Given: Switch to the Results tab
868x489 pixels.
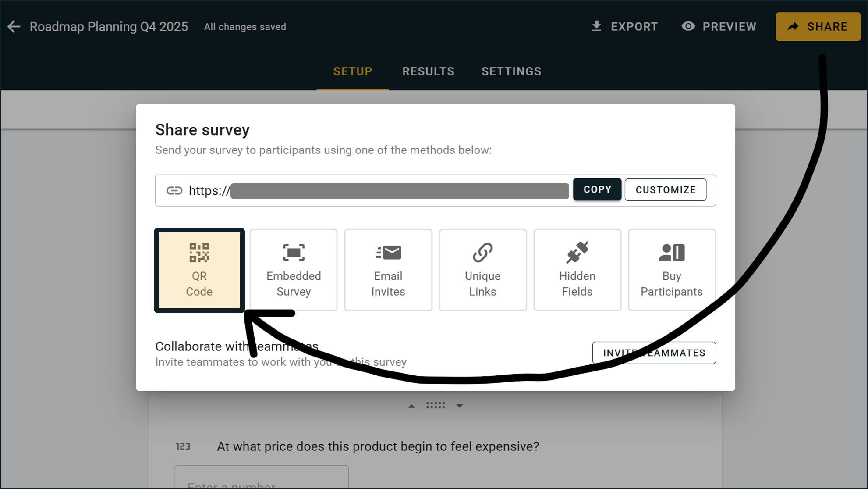Looking at the screenshot, I should 428,71.
